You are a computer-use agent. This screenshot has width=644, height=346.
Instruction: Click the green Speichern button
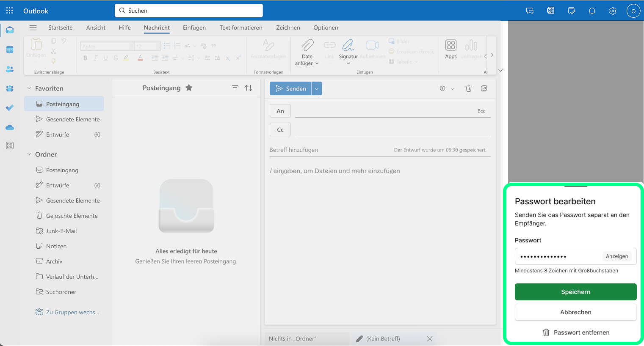pyautogui.click(x=575, y=292)
